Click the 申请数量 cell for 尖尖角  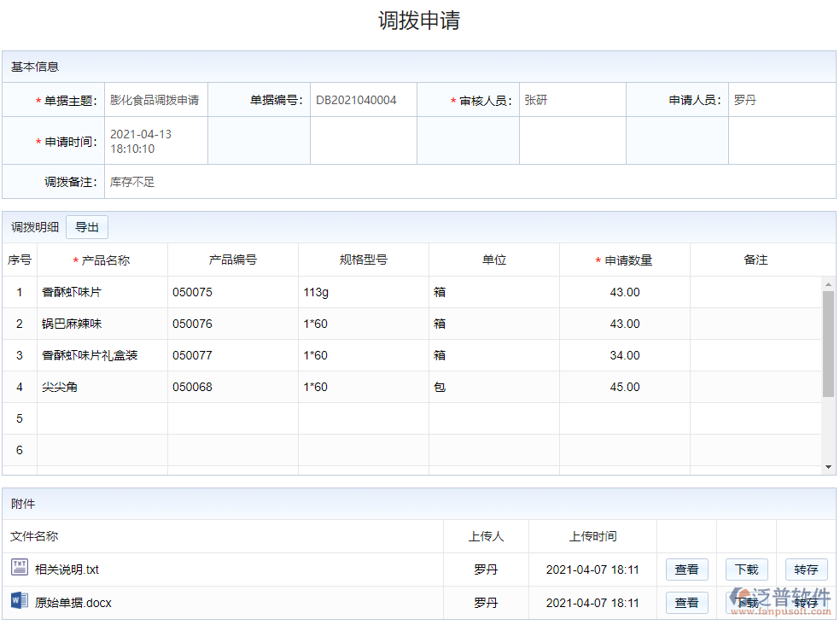pyautogui.click(x=624, y=387)
